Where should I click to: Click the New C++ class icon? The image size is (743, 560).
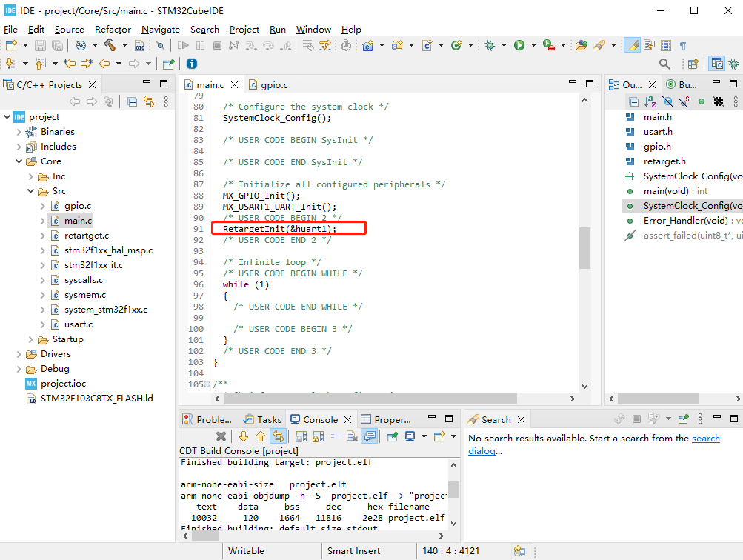click(456, 45)
